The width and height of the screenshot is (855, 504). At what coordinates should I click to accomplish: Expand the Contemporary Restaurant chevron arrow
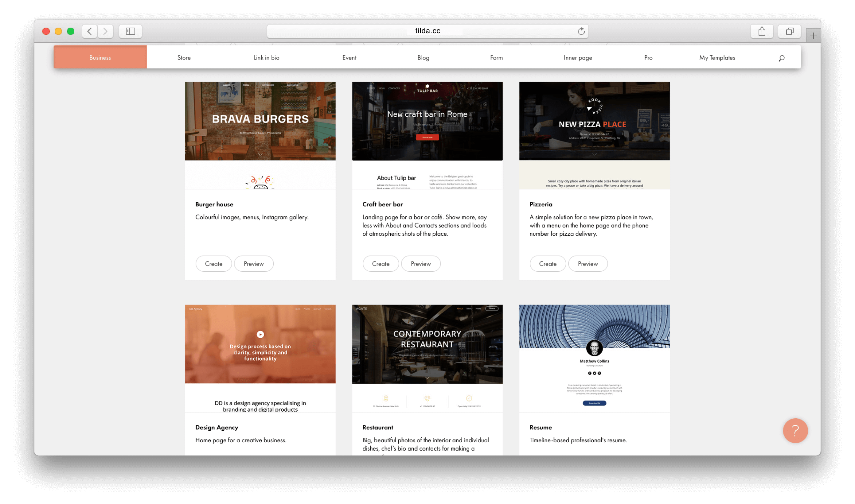coord(427,377)
